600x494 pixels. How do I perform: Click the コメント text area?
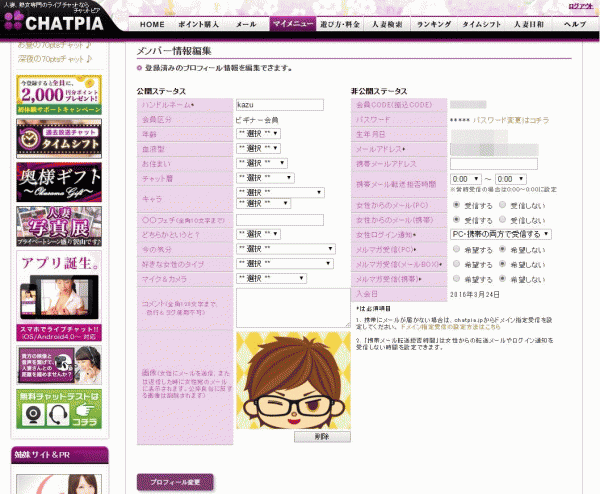293,308
